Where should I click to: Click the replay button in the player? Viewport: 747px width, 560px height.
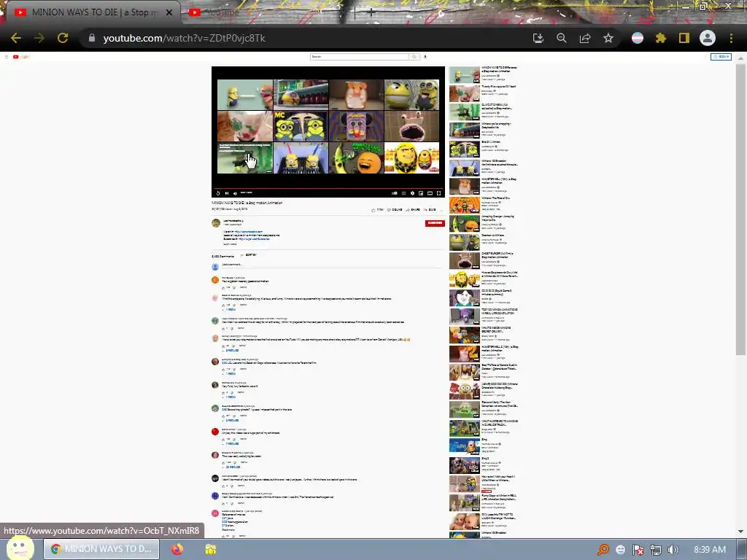(x=218, y=192)
